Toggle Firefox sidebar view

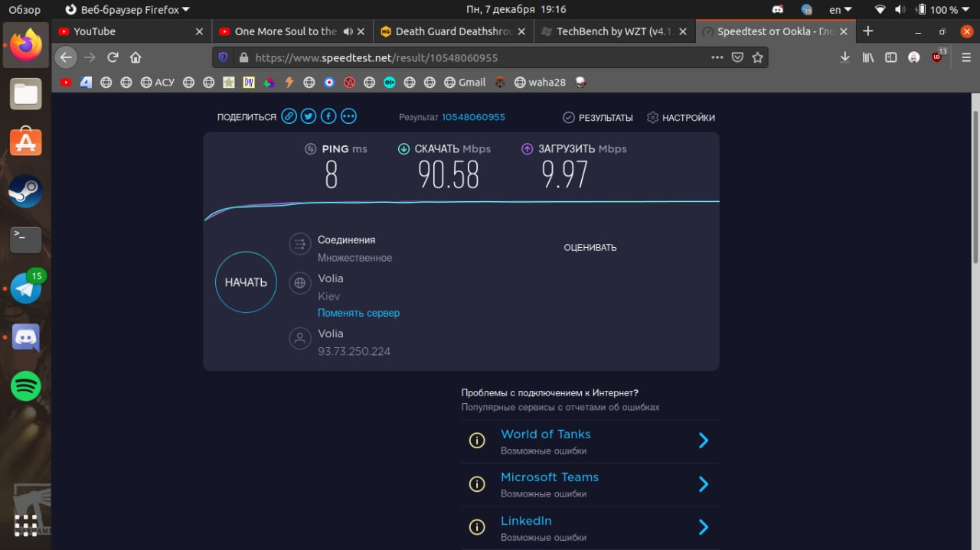pyautogui.click(x=890, y=57)
